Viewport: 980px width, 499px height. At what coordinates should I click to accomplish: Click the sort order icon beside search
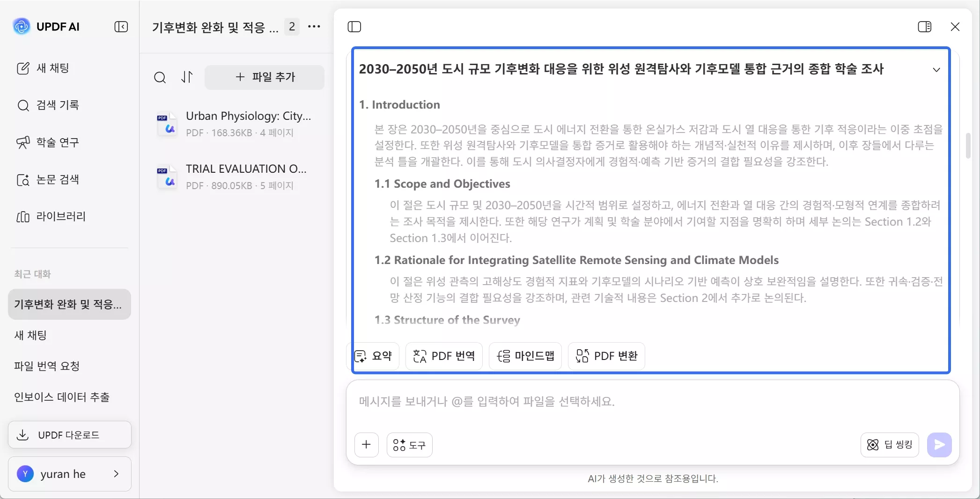[x=187, y=77]
